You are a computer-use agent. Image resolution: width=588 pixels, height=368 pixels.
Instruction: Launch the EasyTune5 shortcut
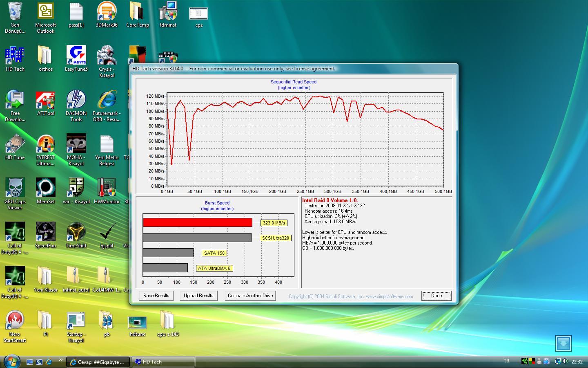point(76,59)
